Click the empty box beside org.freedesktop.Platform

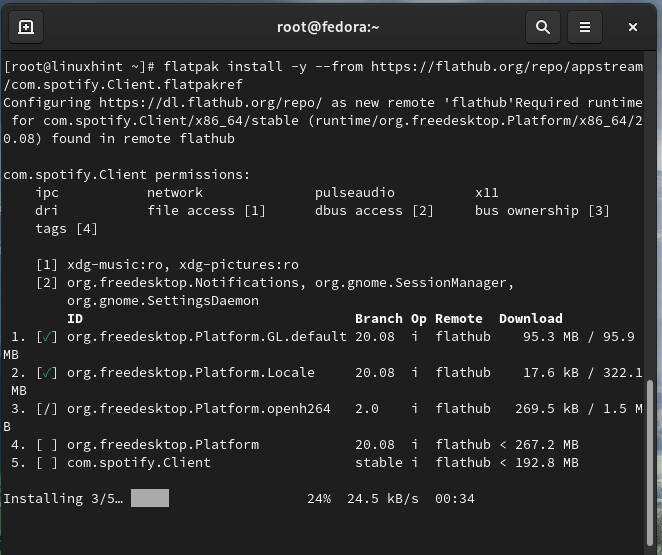[x=47, y=445]
